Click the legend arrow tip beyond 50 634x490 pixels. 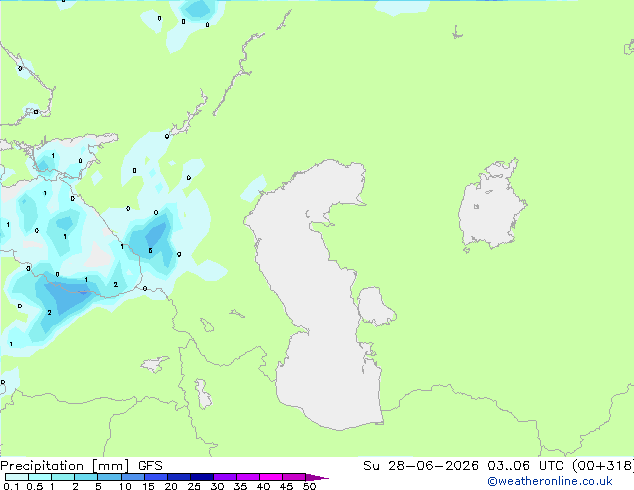point(317,477)
